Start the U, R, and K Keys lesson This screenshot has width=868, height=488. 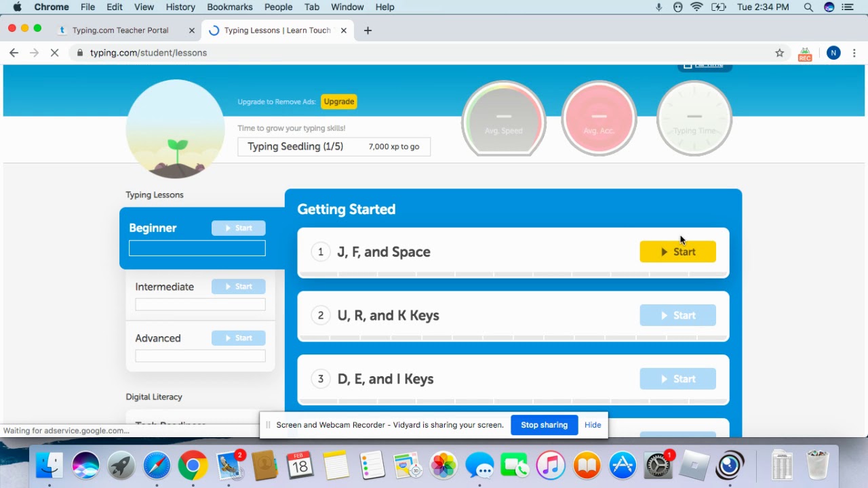pyautogui.click(x=677, y=315)
